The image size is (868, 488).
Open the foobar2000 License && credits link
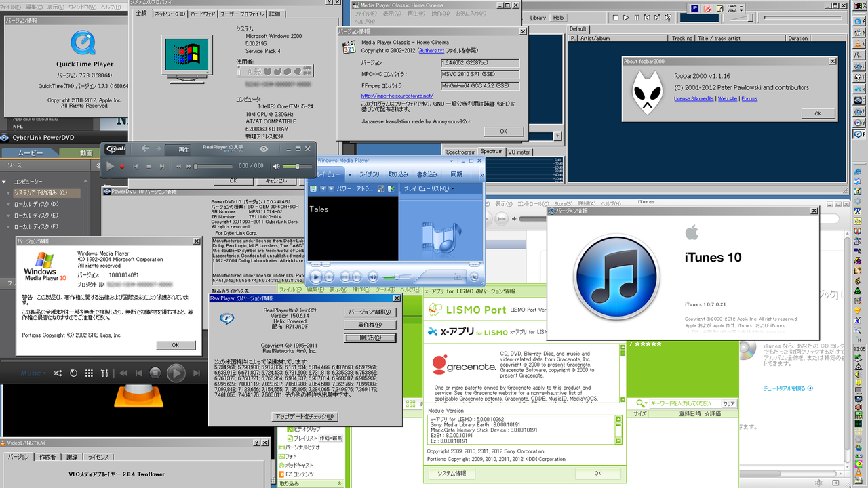pyautogui.click(x=694, y=99)
